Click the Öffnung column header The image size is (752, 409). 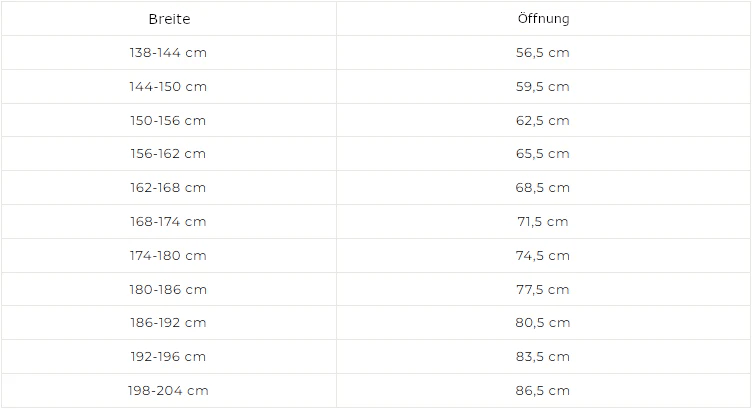543,19
